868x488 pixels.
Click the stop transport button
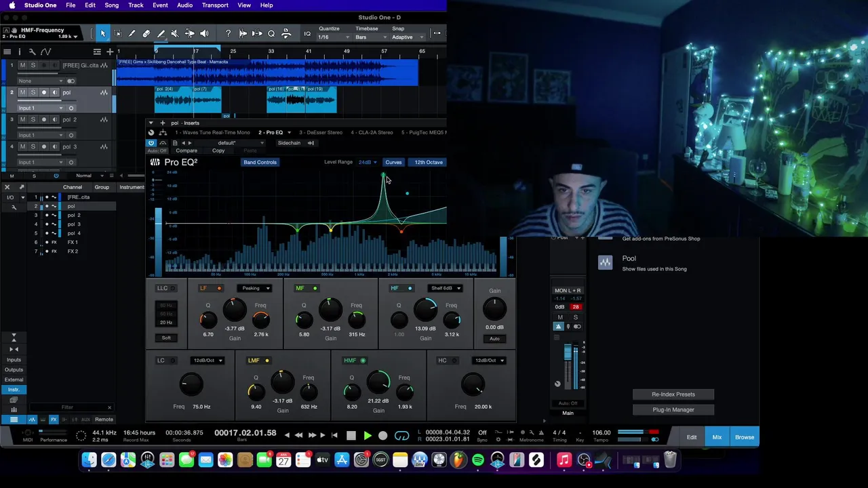point(351,436)
